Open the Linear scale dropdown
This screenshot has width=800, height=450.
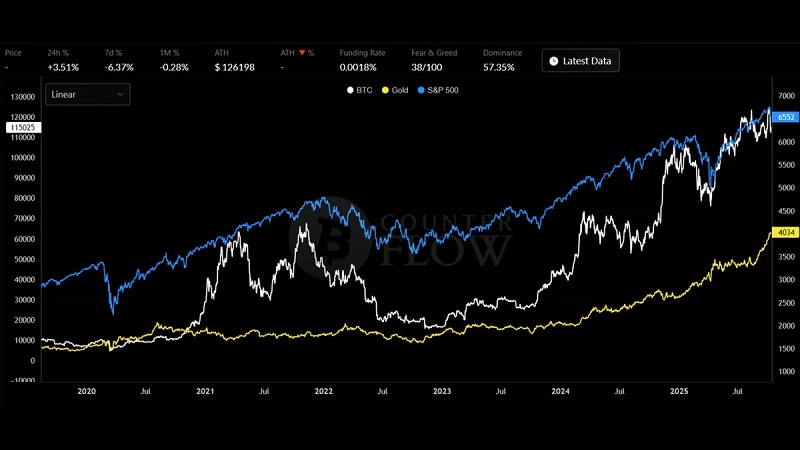(x=87, y=94)
